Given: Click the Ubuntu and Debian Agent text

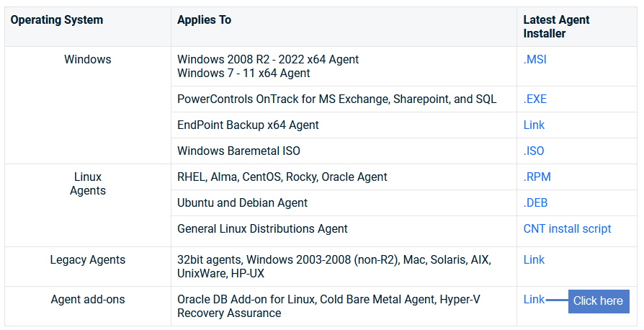Looking at the screenshot, I should pos(242,202).
